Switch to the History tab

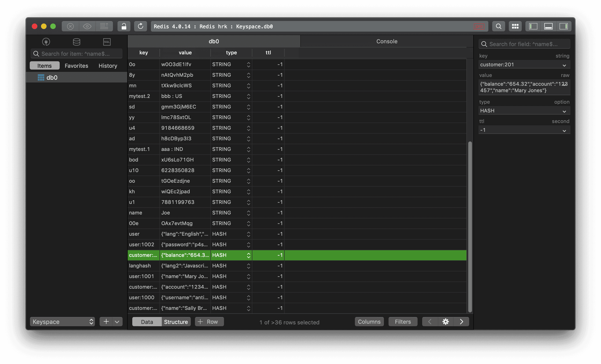pyautogui.click(x=108, y=66)
